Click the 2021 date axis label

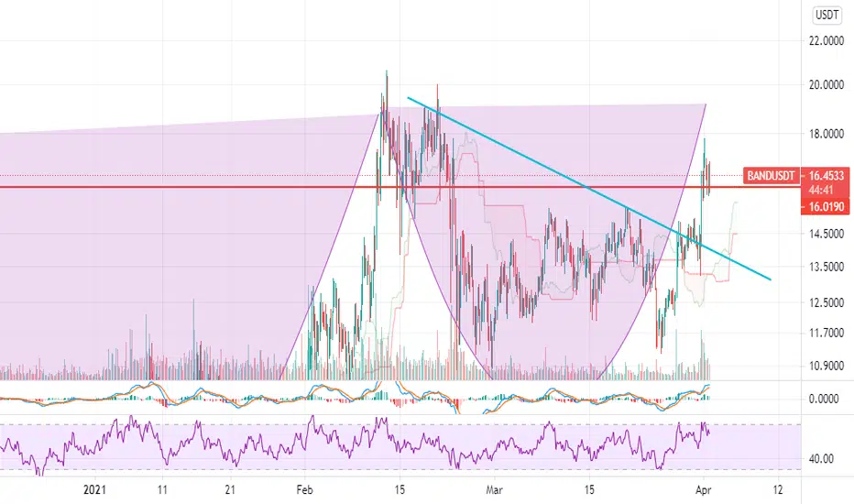(94, 489)
